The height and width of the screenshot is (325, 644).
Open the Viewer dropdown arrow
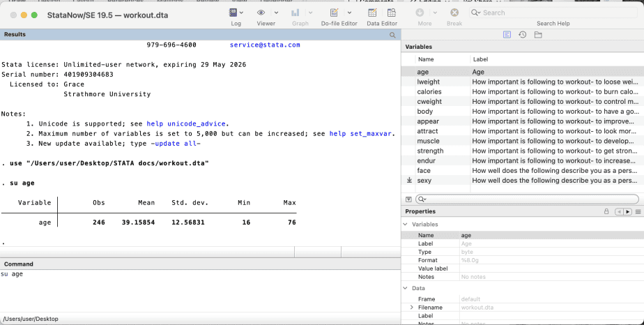tap(276, 13)
